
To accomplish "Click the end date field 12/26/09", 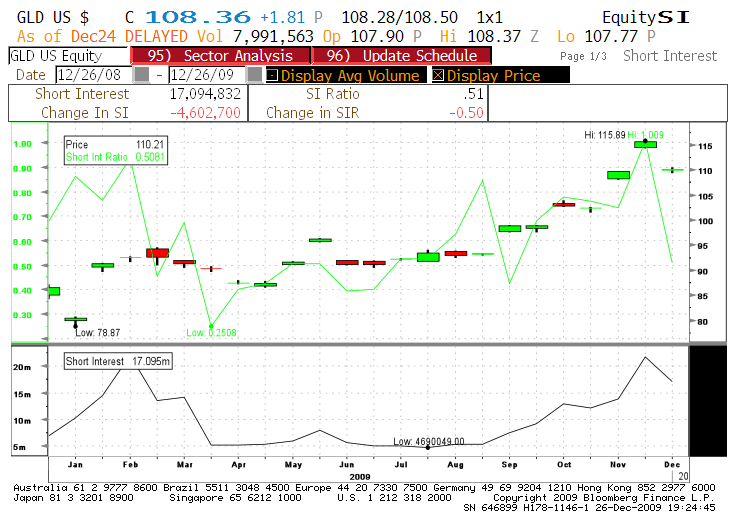I will tap(207, 75).
